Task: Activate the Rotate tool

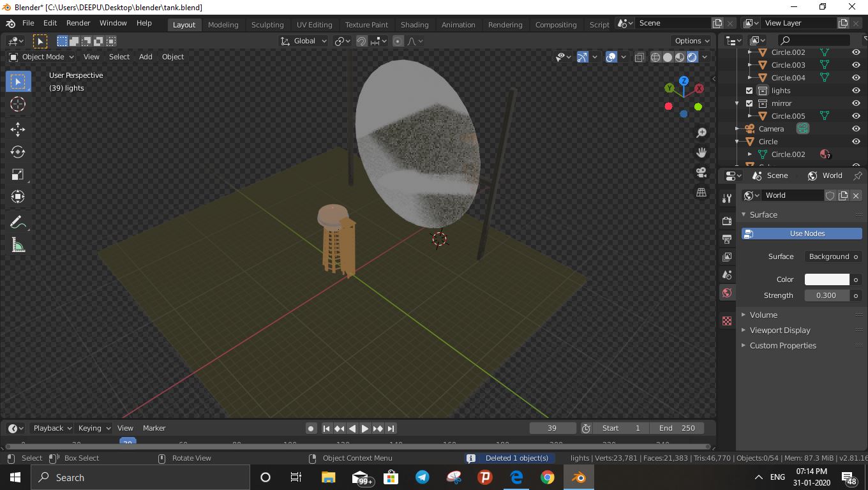Action: tap(18, 152)
